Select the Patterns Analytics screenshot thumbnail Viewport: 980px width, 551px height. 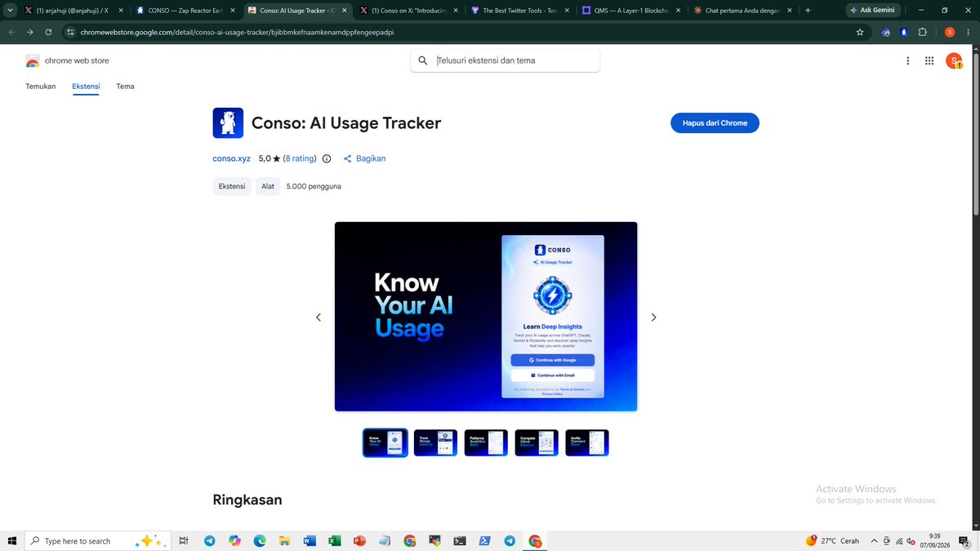coord(486,442)
